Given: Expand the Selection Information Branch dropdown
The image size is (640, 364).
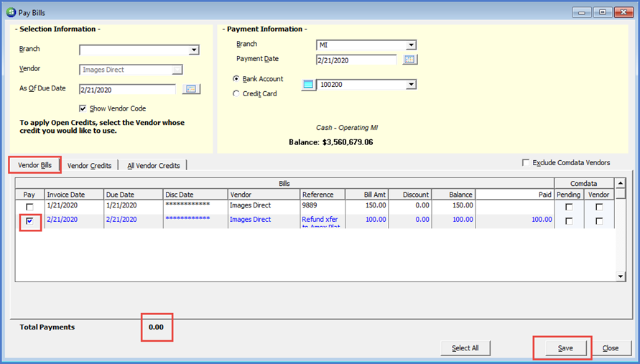Looking at the screenshot, I should click(194, 50).
